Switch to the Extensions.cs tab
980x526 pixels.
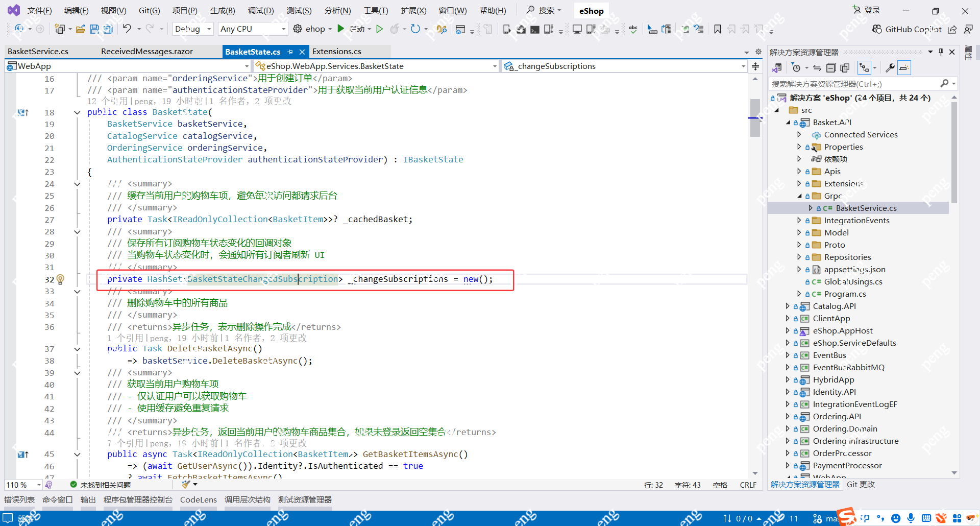pyautogui.click(x=336, y=51)
